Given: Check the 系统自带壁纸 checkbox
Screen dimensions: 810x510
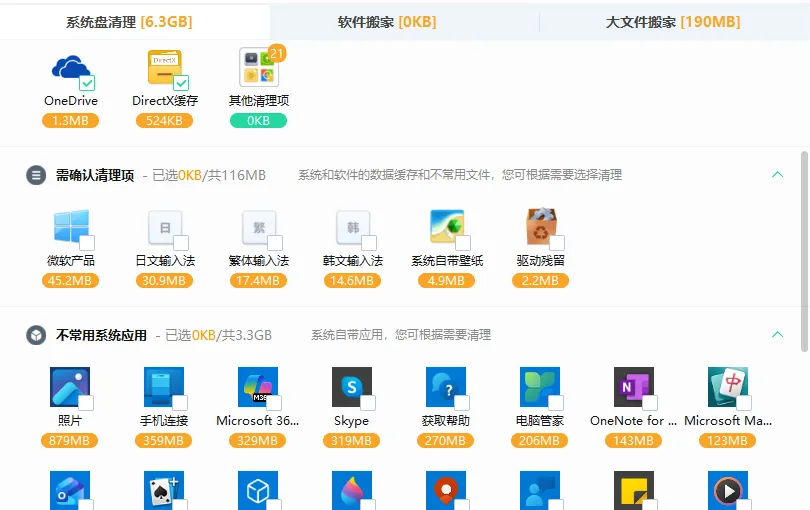Looking at the screenshot, I should (463, 243).
